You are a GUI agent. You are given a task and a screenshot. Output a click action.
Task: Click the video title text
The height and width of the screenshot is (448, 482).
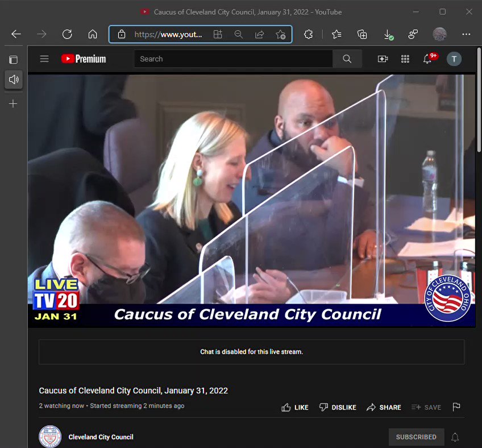click(134, 391)
